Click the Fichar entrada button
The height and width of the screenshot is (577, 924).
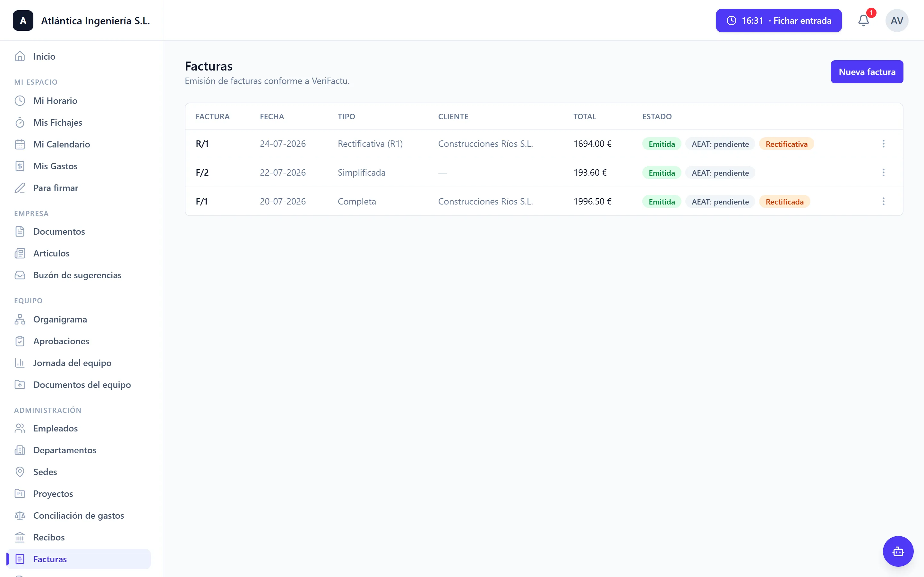tap(779, 21)
